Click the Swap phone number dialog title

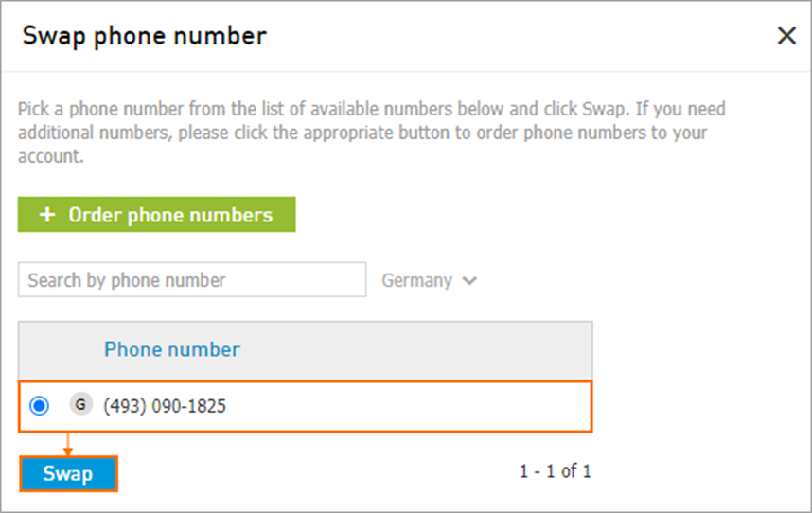coord(145,36)
